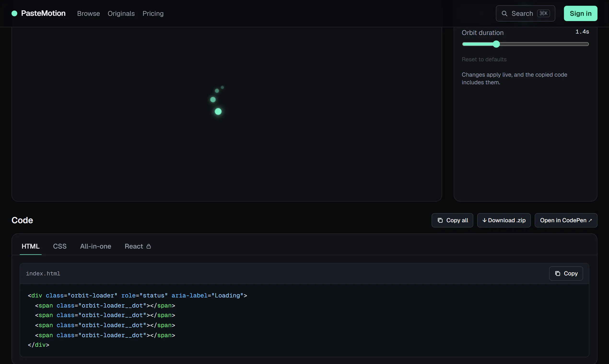This screenshot has width=609, height=364.
Task: Click the Copy all button
Action: tap(452, 221)
